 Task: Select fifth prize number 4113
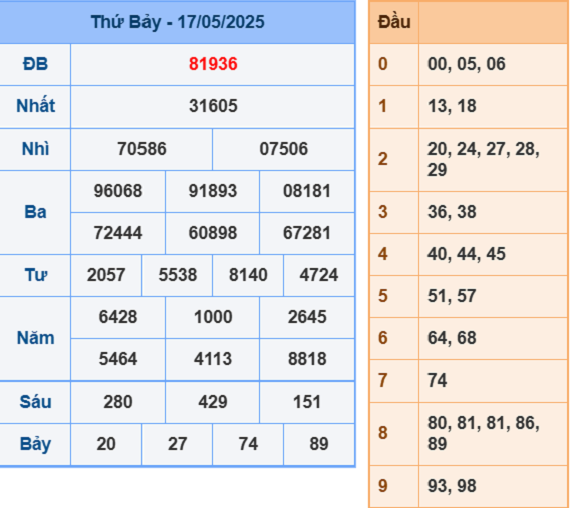pyautogui.click(x=213, y=359)
